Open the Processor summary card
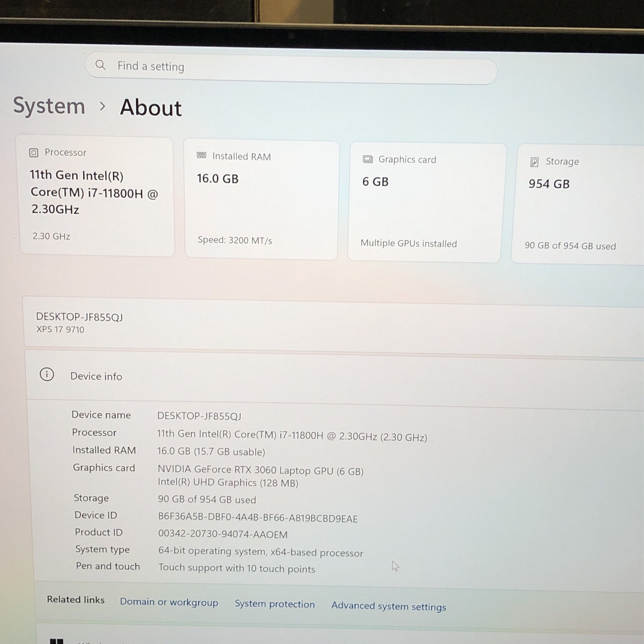Image resolution: width=644 pixels, height=644 pixels. pyautogui.click(x=97, y=196)
